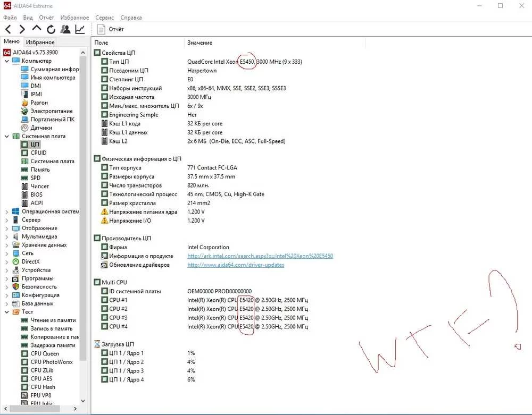The width and height of the screenshot is (532, 415).
Task: Switch to the Избранное tab in the sidebar
Action: (40, 42)
